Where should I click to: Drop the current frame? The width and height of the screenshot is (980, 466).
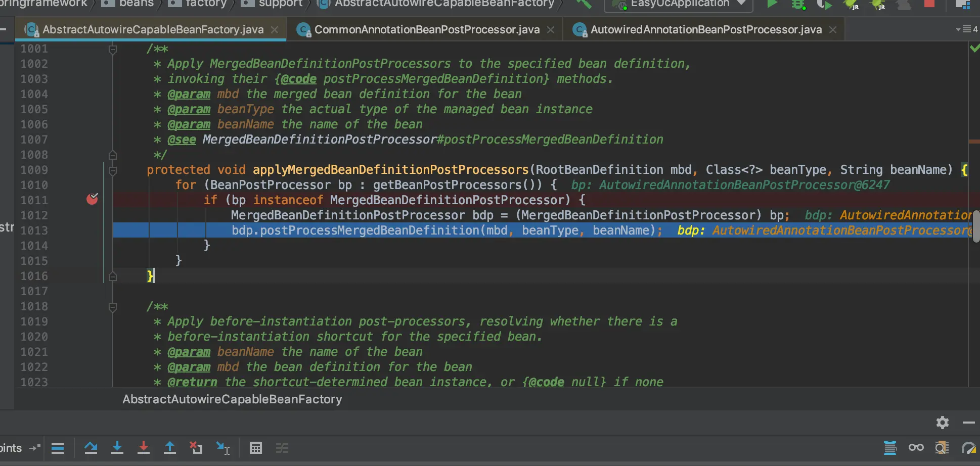pos(196,448)
